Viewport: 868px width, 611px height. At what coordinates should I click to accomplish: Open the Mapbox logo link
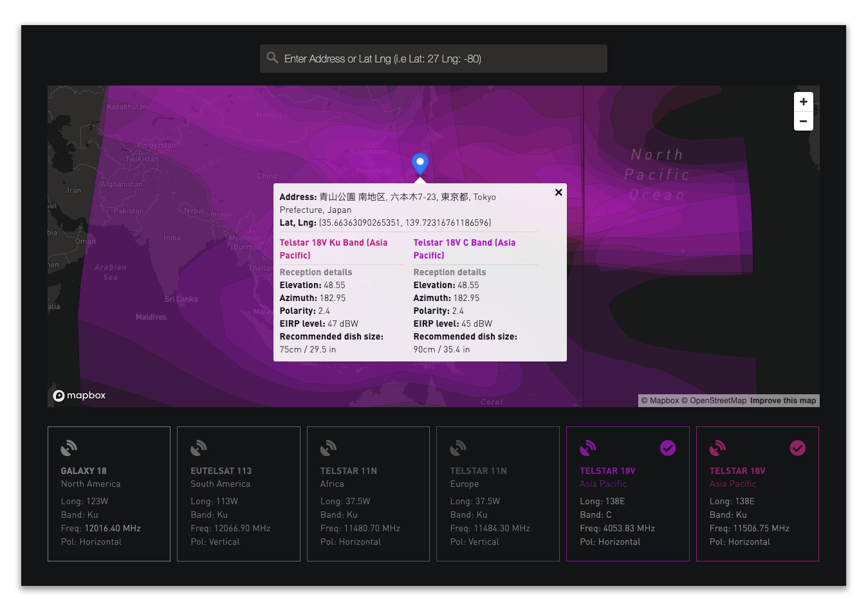click(79, 396)
